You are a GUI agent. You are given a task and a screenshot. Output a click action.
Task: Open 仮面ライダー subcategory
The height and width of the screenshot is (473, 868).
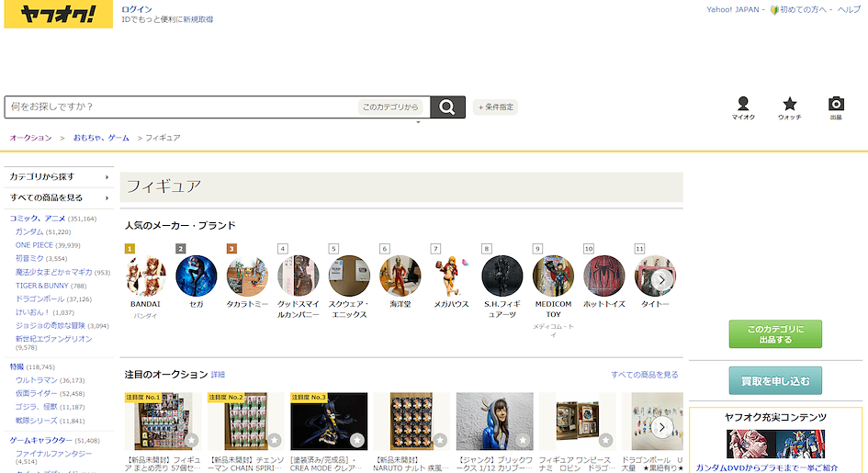[37, 393]
